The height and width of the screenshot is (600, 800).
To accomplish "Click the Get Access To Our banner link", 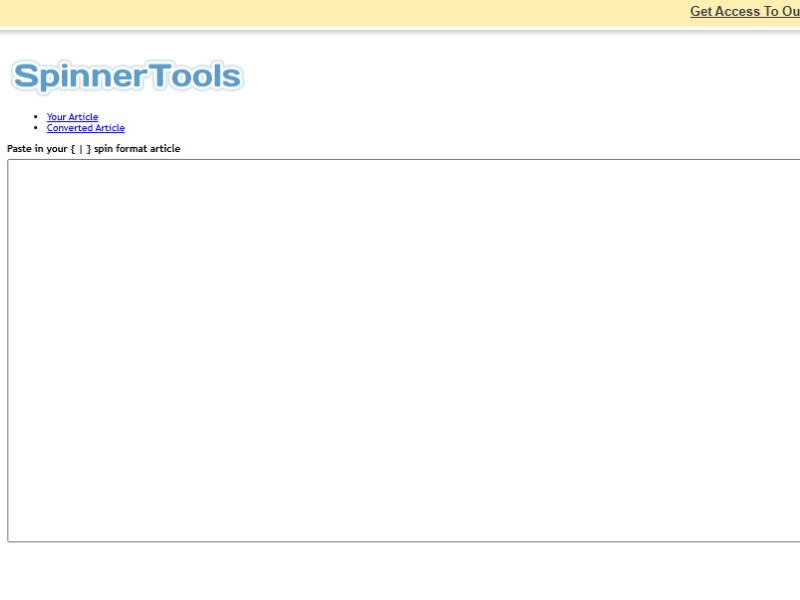I will click(744, 12).
